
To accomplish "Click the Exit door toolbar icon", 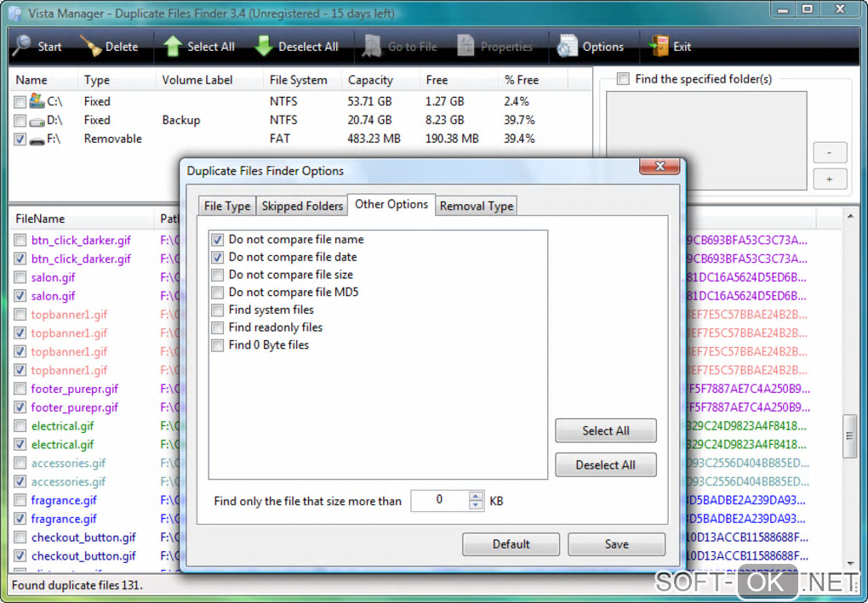I will 659,46.
